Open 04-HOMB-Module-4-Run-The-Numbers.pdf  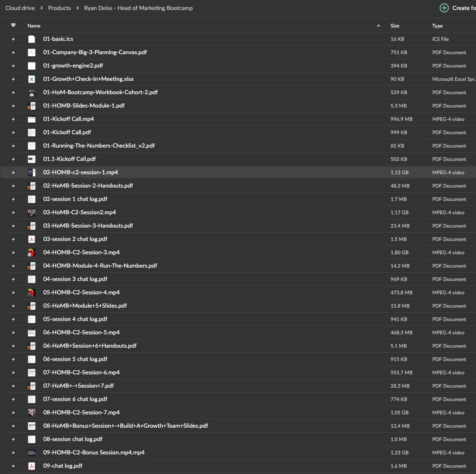coord(100,266)
